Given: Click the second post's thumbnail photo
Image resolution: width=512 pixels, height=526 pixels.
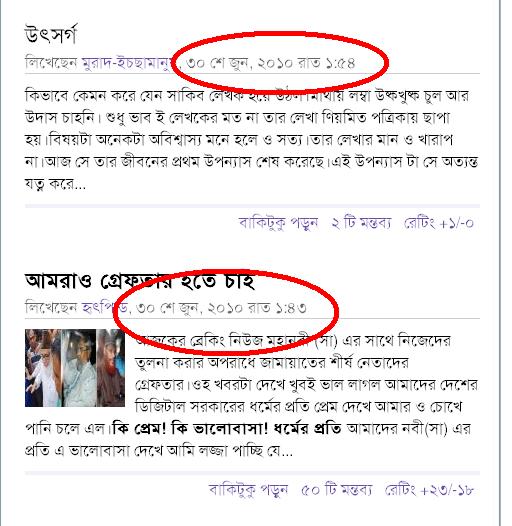Looking at the screenshot, I should click(x=75, y=368).
